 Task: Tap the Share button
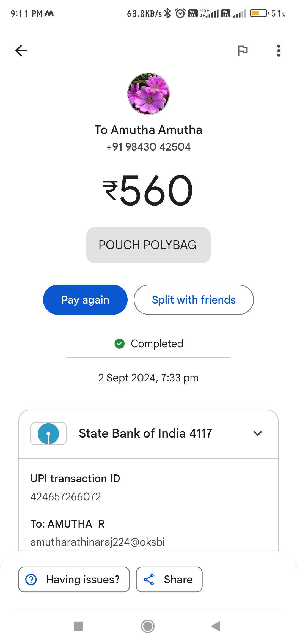(169, 579)
